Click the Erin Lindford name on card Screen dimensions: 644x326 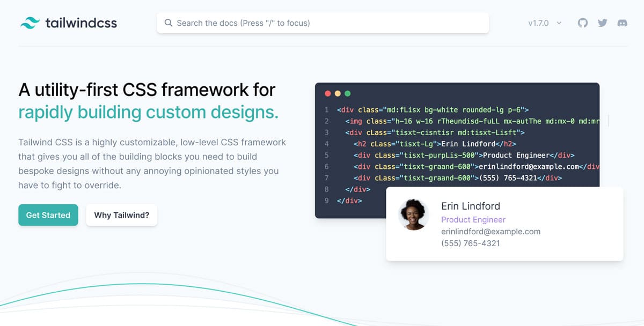click(x=471, y=206)
